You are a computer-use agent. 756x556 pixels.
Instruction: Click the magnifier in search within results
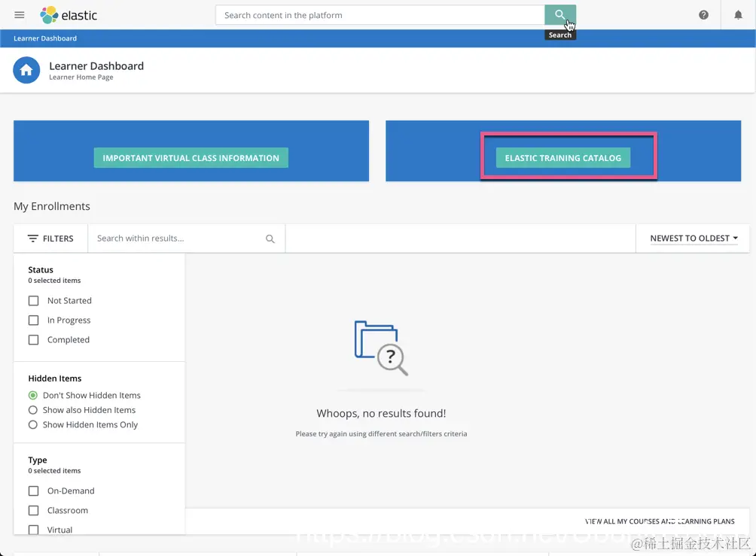[270, 239]
